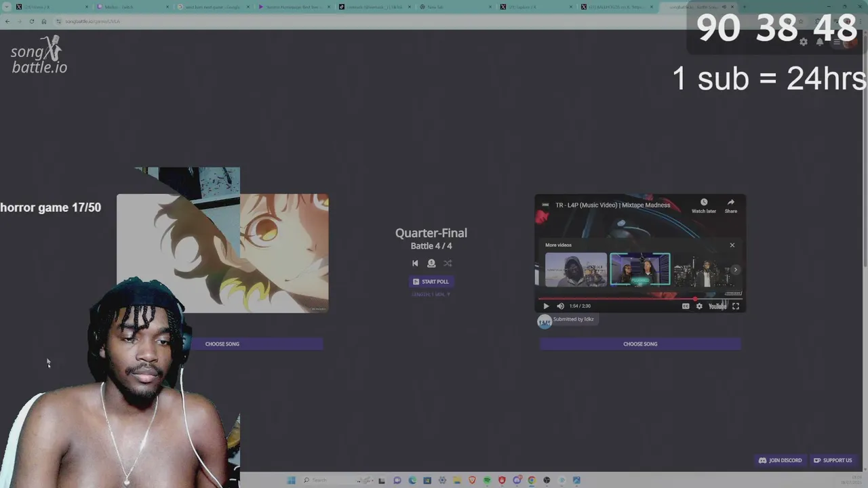The image size is (868, 488).
Task: Click the Submitted by Idkz avatar
Action: 545,321
